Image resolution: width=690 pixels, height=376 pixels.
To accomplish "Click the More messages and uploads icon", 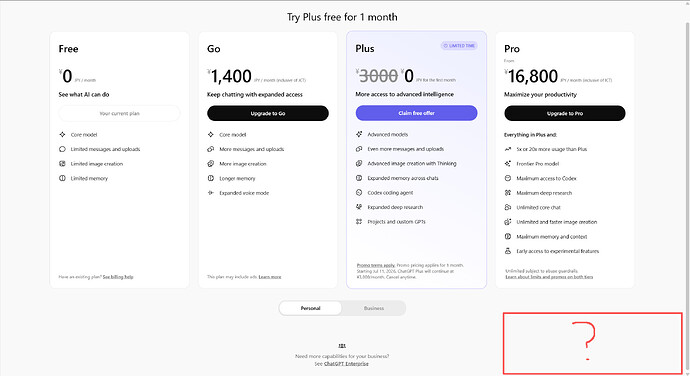I will 211,149.
